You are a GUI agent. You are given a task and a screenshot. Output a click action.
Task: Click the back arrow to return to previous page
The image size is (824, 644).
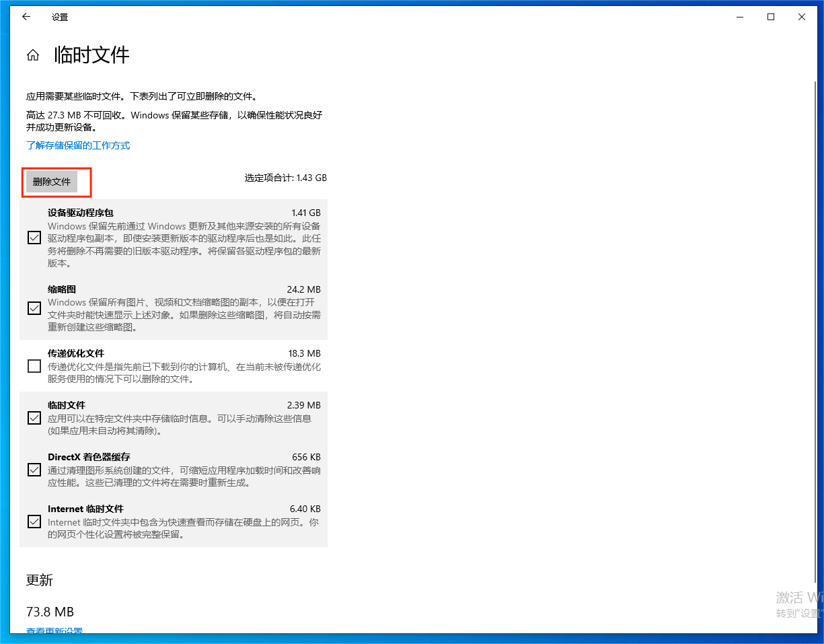point(26,17)
